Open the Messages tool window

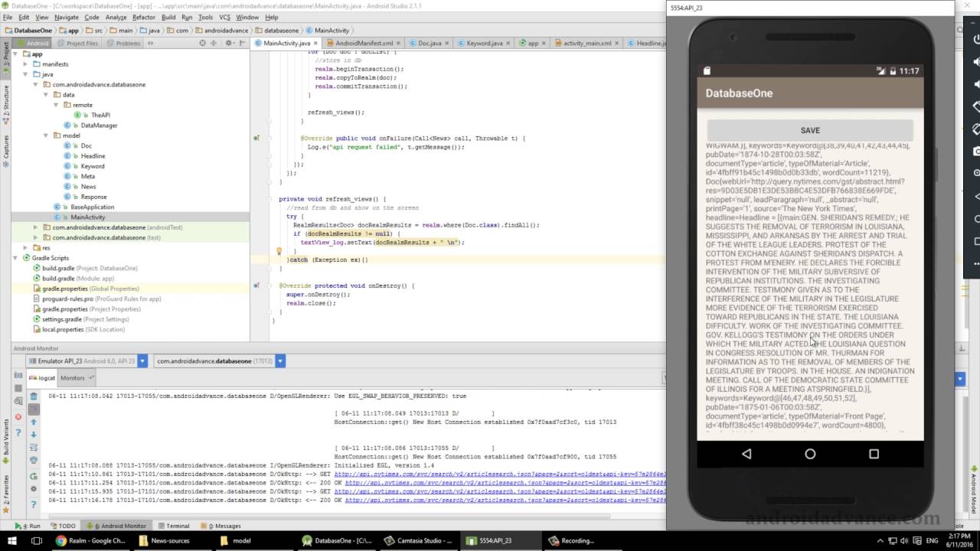click(x=221, y=526)
